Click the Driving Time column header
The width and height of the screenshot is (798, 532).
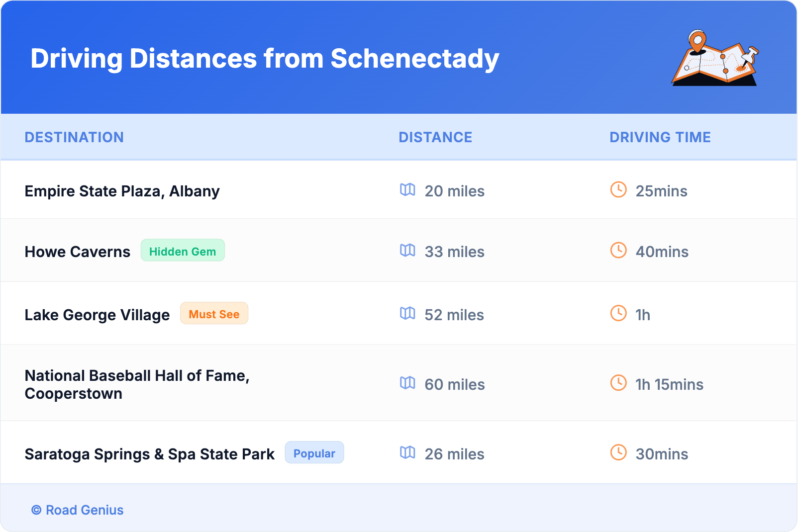660,137
